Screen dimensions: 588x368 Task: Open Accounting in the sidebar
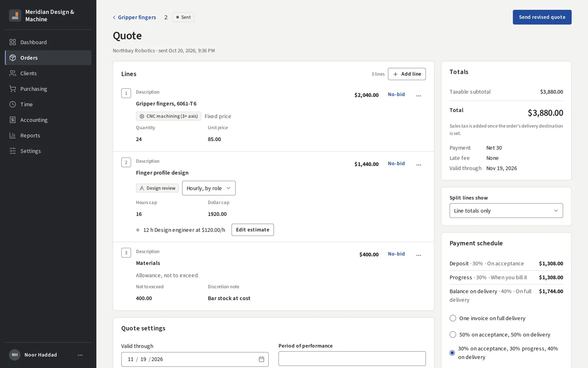click(48, 120)
